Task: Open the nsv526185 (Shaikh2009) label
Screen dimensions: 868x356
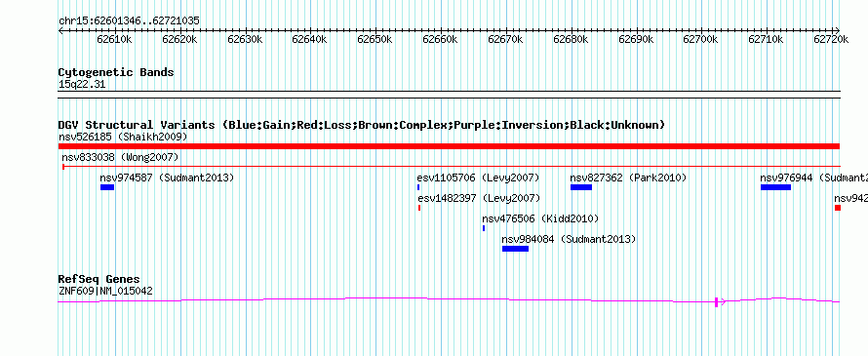Action: click(x=123, y=137)
